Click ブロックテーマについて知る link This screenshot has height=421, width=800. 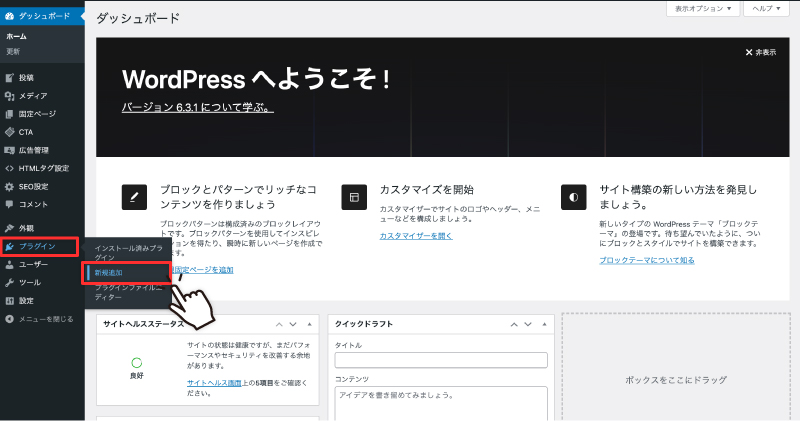[x=646, y=260]
